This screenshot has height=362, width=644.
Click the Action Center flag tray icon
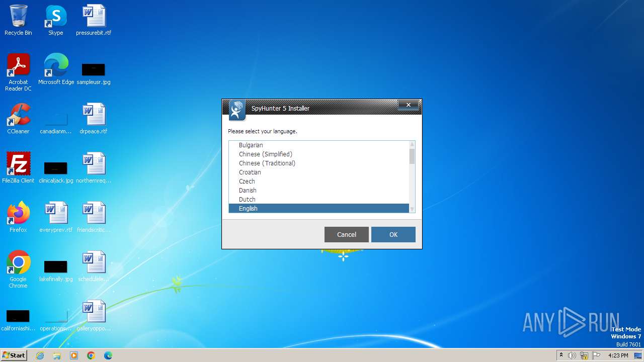pos(596,355)
